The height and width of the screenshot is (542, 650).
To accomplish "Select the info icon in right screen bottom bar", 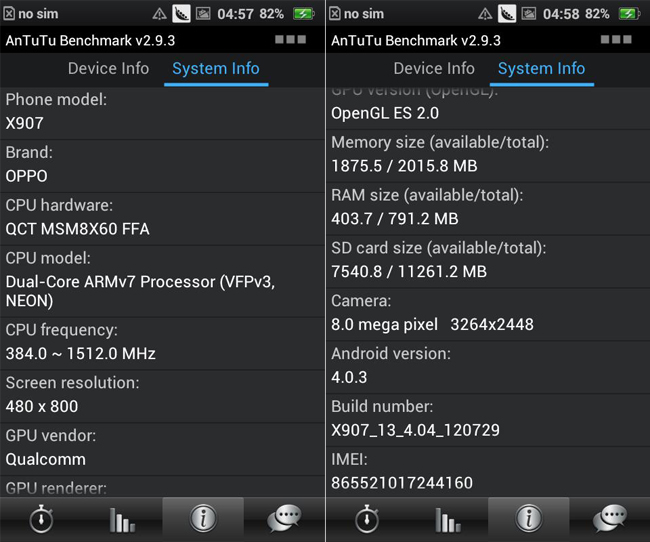I will click(529, 518).
